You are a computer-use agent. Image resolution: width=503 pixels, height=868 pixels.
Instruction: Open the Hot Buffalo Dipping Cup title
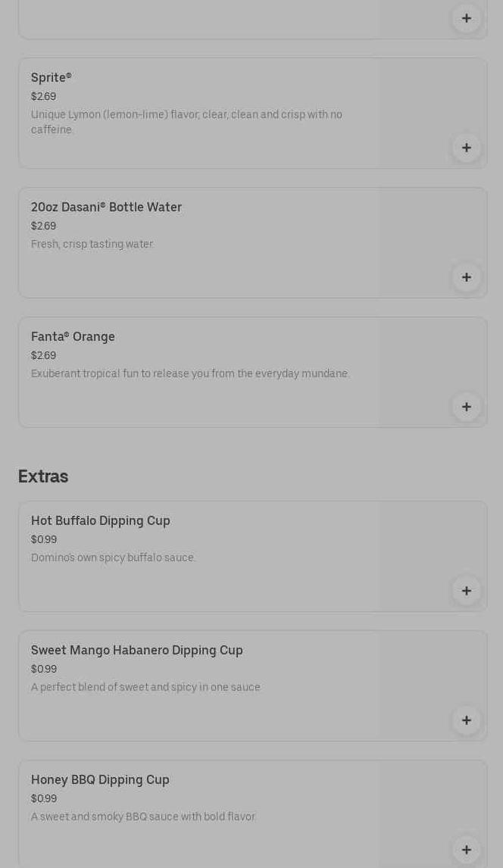(101, 520)
